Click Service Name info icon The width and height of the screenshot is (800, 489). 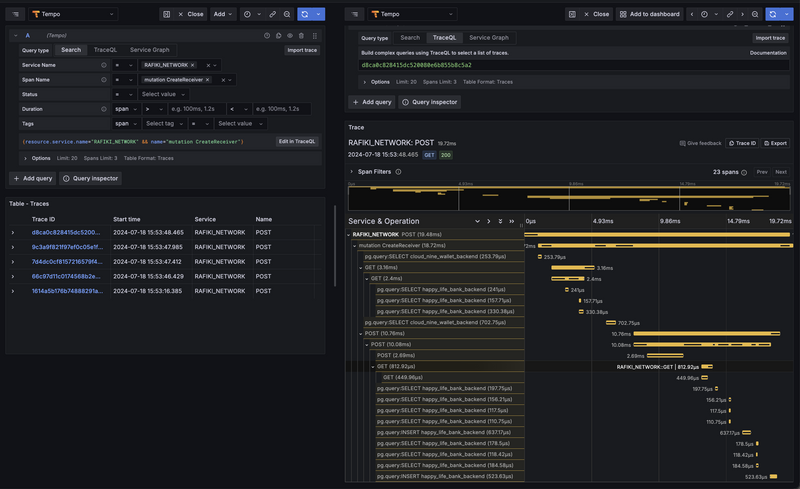[104, 65]
